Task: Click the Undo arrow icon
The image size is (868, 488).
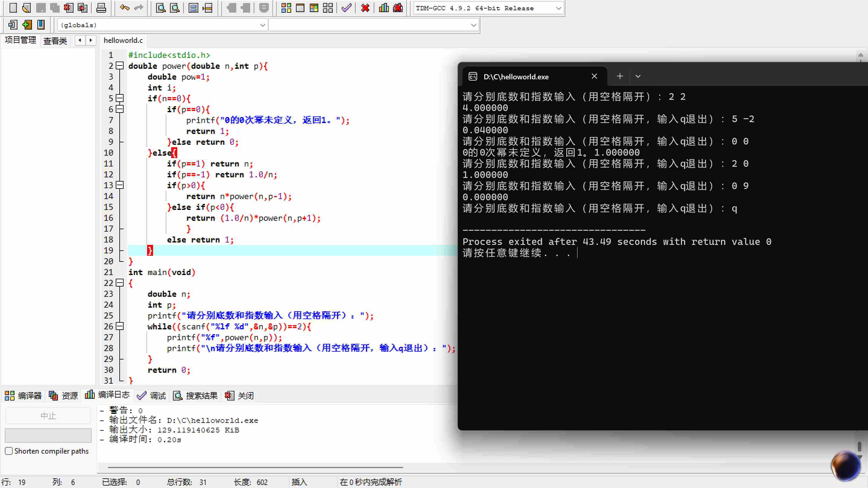Action: [125, 8]
